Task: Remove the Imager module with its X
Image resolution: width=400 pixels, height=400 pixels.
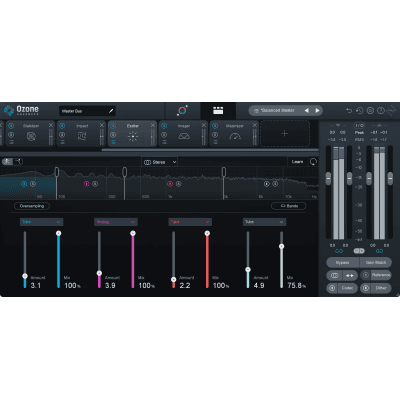Action: pos(204,125)
